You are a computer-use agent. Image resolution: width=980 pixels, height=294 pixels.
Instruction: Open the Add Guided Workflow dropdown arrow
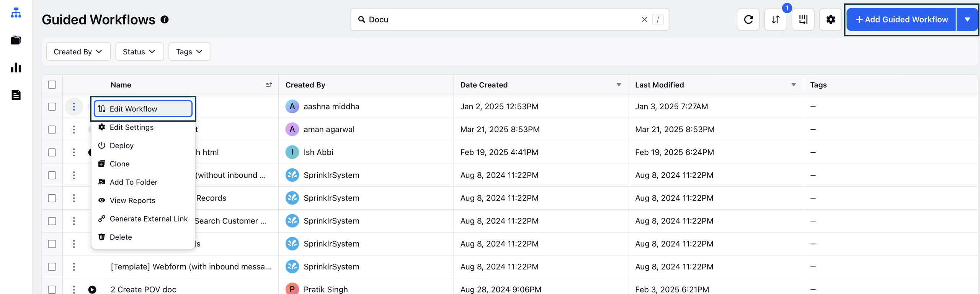967,20
